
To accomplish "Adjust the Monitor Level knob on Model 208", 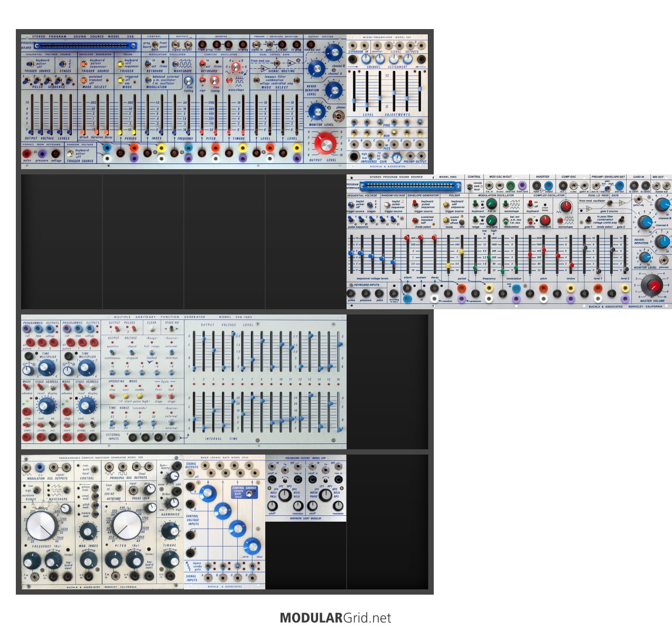I will tap(316, 111).
